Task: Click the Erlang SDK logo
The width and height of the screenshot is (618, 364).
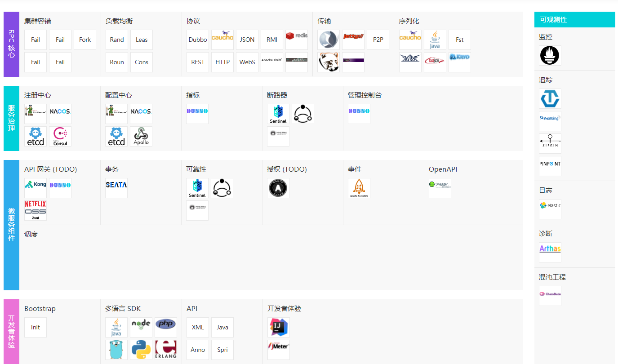Action: tap(166, 350)
